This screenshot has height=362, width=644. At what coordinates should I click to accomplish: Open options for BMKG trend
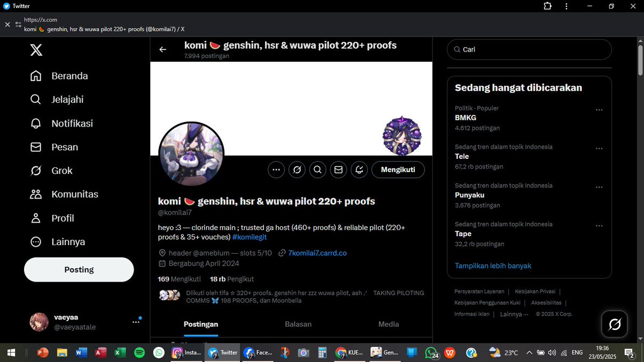coord(599,110)
